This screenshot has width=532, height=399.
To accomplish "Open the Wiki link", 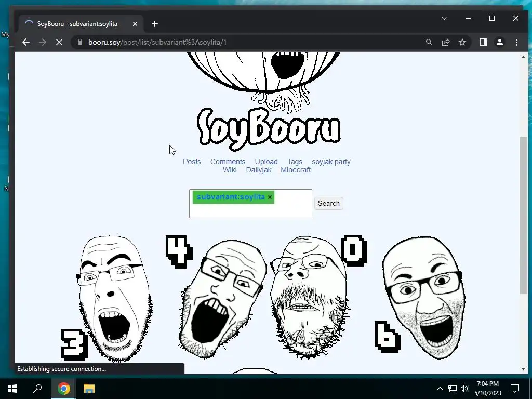I will click(x=230, y=170).
